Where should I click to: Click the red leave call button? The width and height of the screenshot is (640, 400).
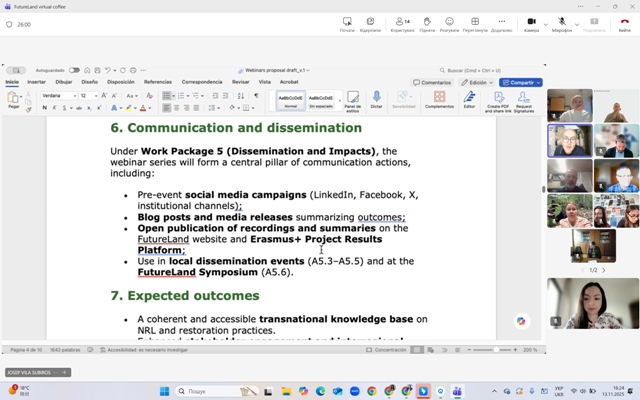pyautogui.click(x=624, y=21)
